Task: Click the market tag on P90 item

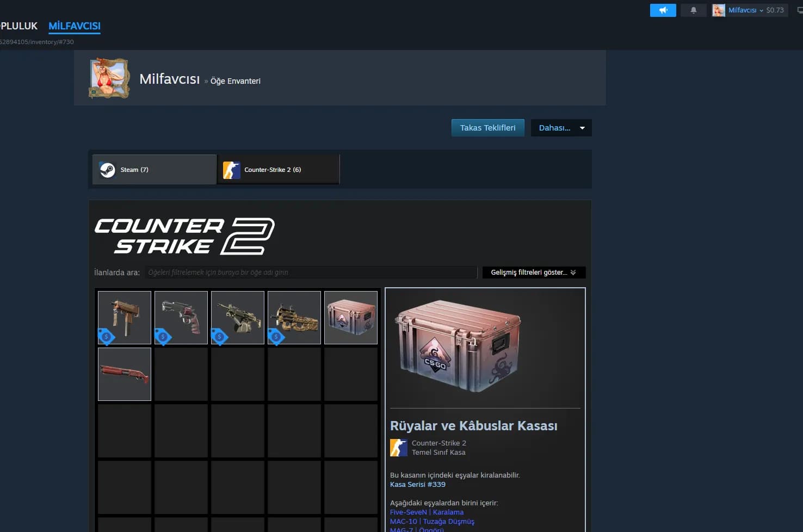Action: (276, 337)
